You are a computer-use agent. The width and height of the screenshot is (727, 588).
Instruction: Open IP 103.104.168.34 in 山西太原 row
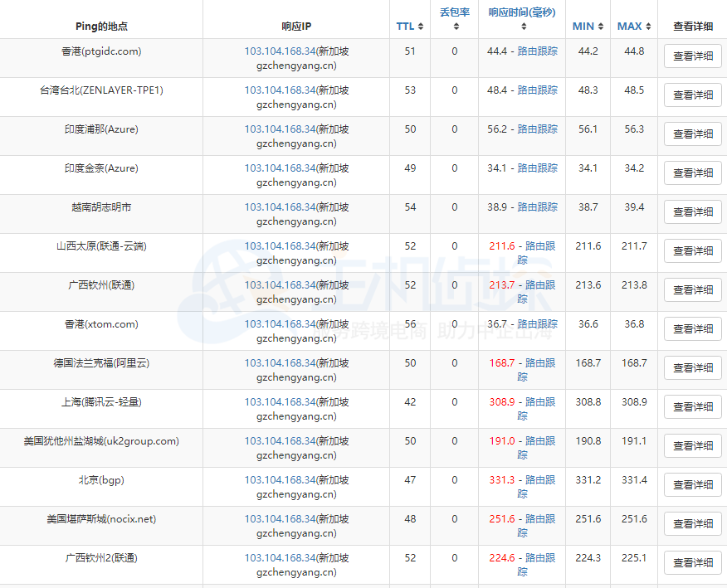(x=280, y=245)
